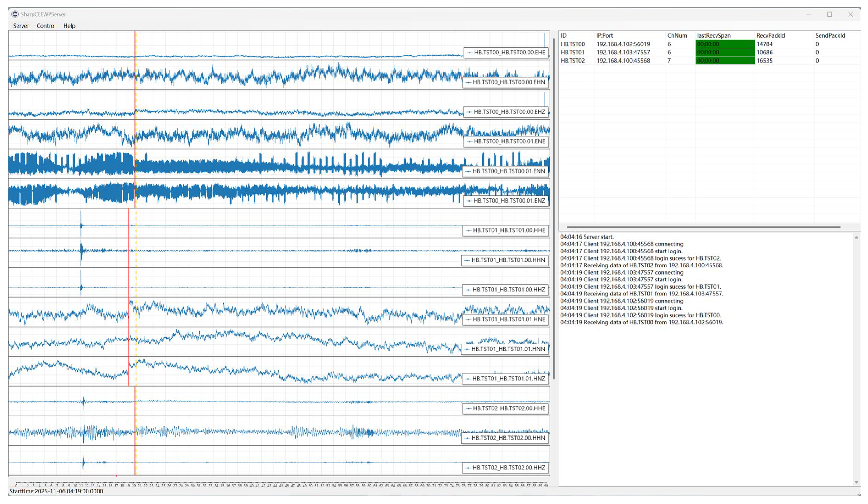Click the HB.TST02.00.HHZ channel legend
The width and height of the screenshot is (868, 504).
505,468
